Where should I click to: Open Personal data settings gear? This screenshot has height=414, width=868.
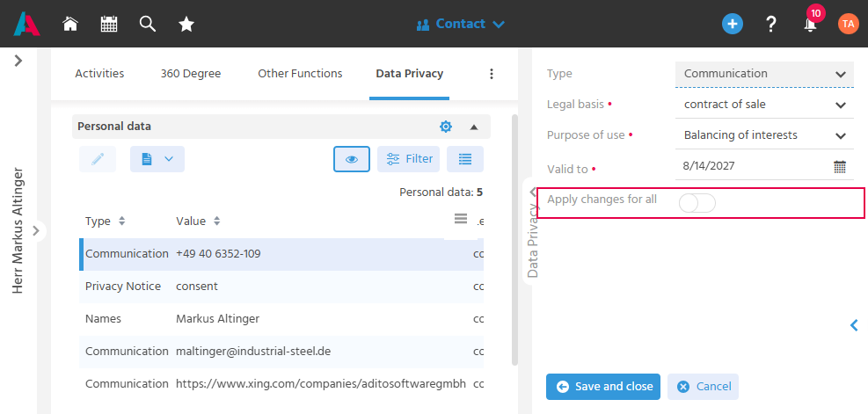pos(446,127)
